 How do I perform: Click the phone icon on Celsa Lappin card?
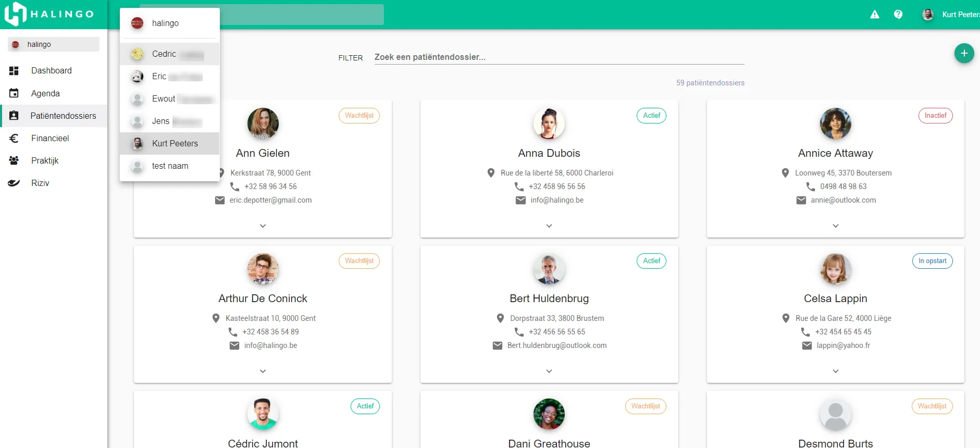pyautogui.click(x=805, y=332)
